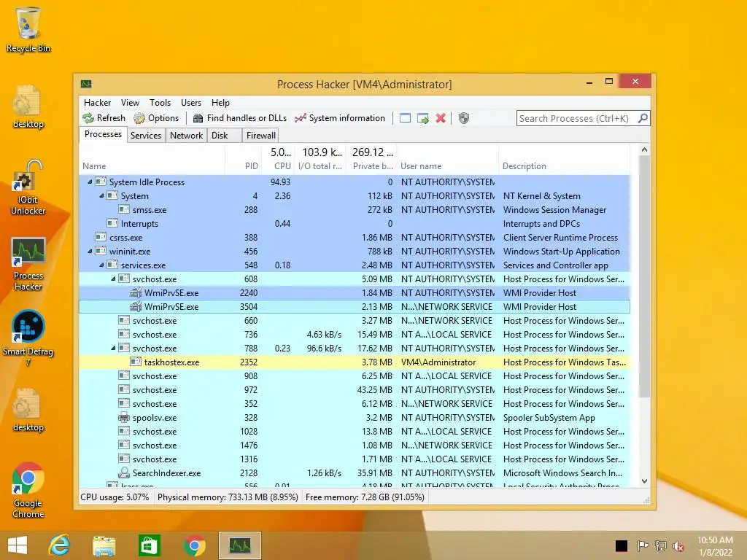747x560 pixels.
Task: Click the first WmiPrvSE.exe icon, PID 2240
Action: (136, 293)
